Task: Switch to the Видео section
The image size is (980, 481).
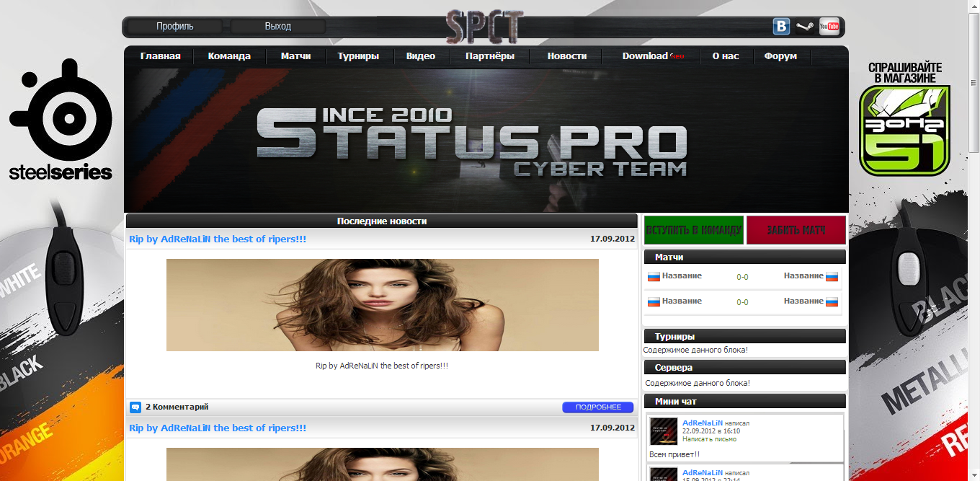Action: [x=422, y=56]
